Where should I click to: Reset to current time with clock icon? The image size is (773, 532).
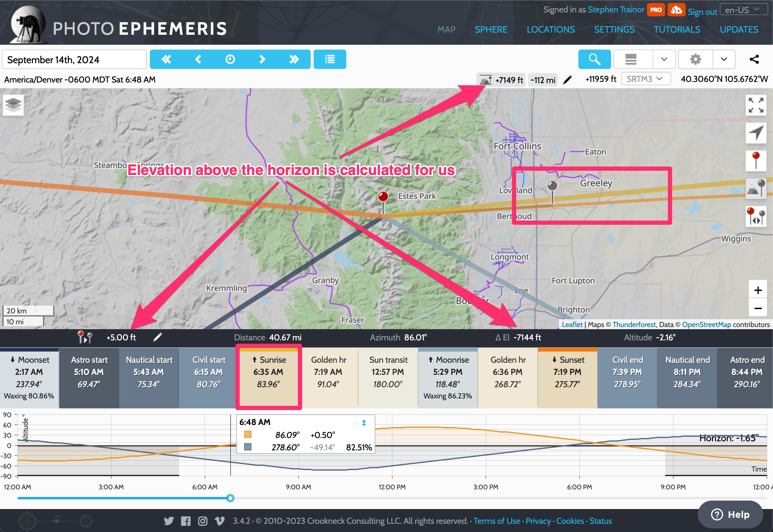(230, 59)
